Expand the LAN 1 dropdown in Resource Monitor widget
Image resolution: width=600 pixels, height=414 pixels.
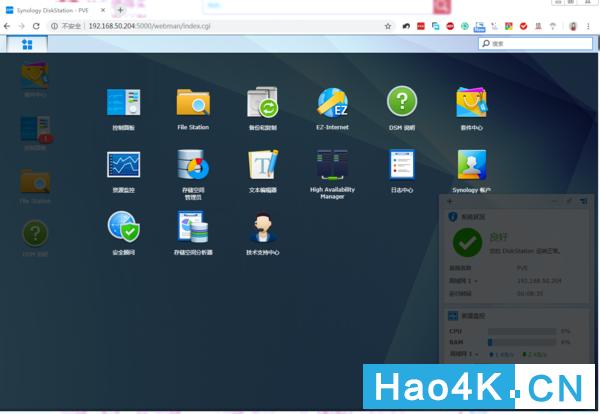tap(476, 354)
